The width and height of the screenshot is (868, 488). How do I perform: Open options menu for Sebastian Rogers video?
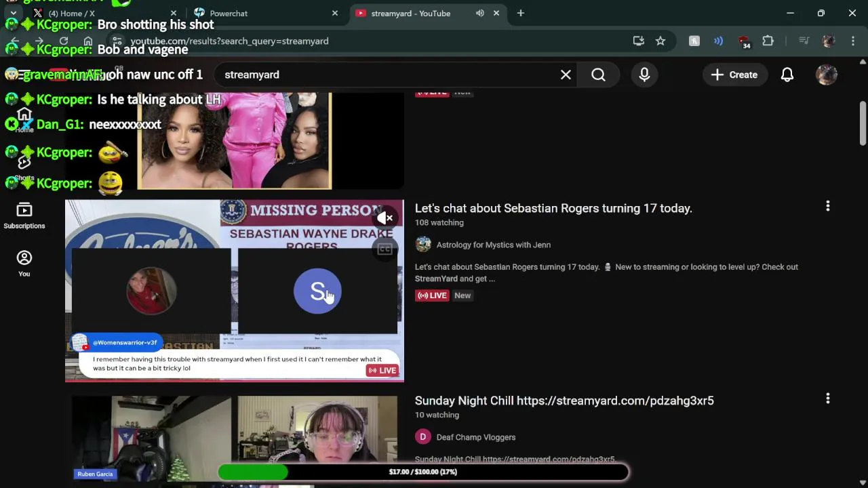[x=827, y=206]
